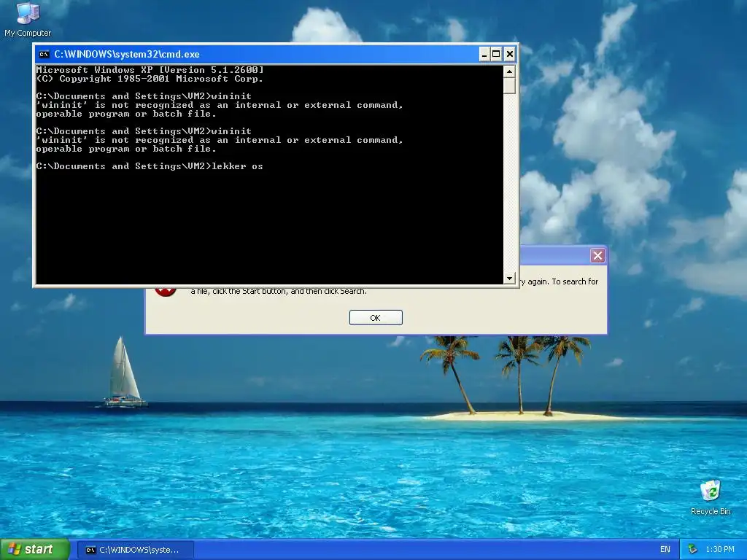This screenshot has height=560, width=747.
Task: Open the Start menu
Action: (35, 550)
